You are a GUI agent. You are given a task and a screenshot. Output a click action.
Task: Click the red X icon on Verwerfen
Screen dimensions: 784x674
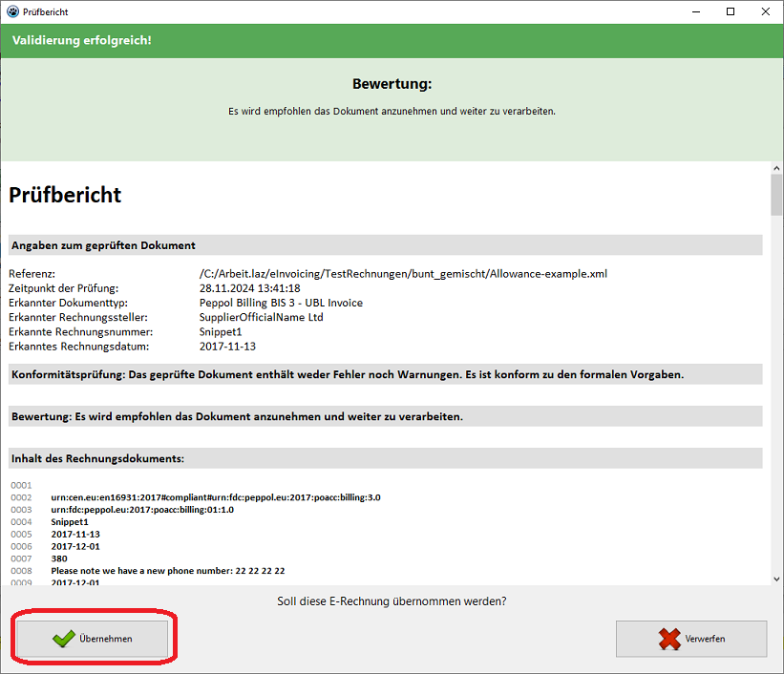(x=669, y=639)
